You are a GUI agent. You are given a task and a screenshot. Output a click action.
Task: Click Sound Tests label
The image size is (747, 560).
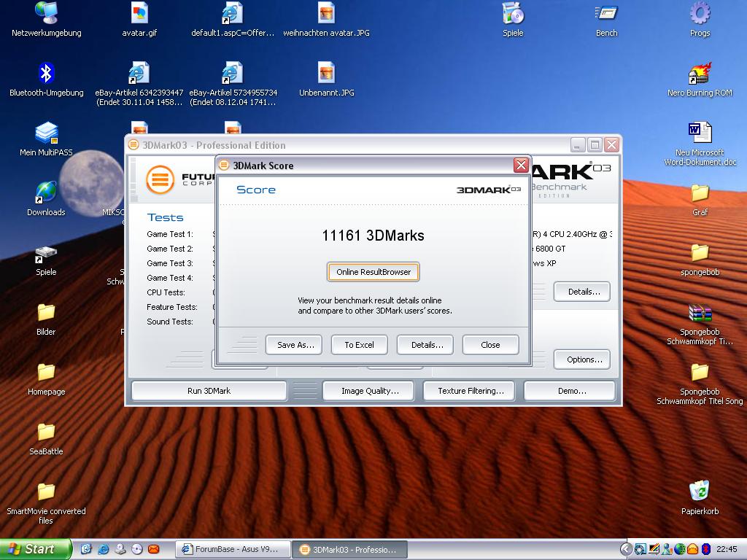click(x=169, y=322)
